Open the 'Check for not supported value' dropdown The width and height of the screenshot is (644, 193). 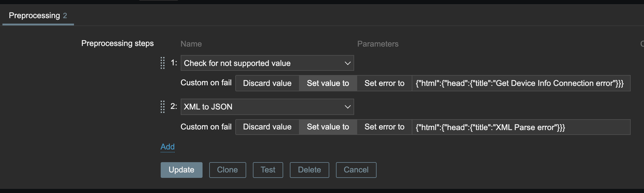[261, 63]
